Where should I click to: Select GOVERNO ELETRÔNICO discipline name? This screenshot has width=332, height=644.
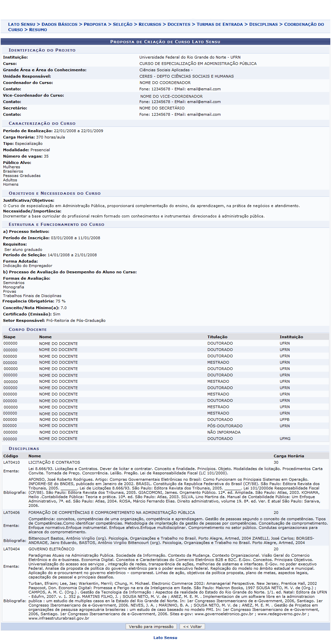[x=51, y=549]
